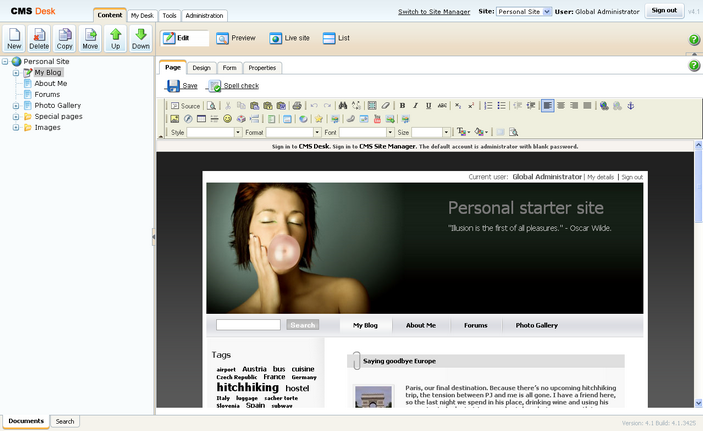Open the Style dropdown in editor

point(215,132)
